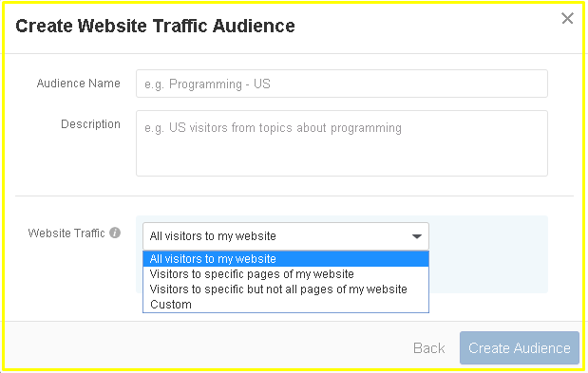Collapse the Website Traffic dropdown combo box
This screenshot has width=588, height=373.
(x=286, y=236)
